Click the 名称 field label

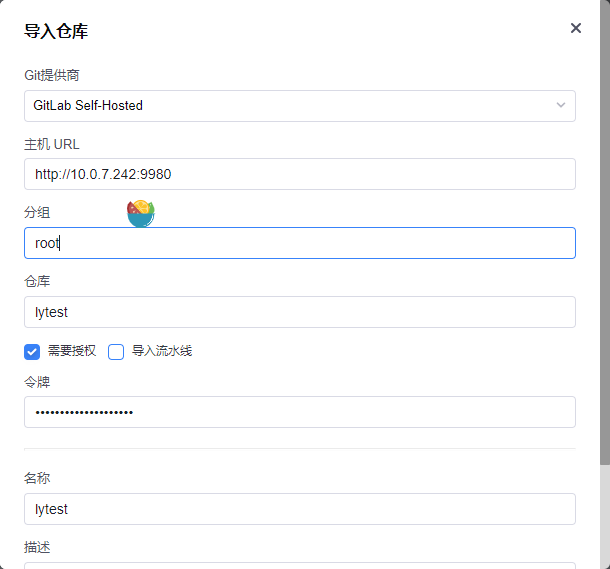click(x=37, y=478)
